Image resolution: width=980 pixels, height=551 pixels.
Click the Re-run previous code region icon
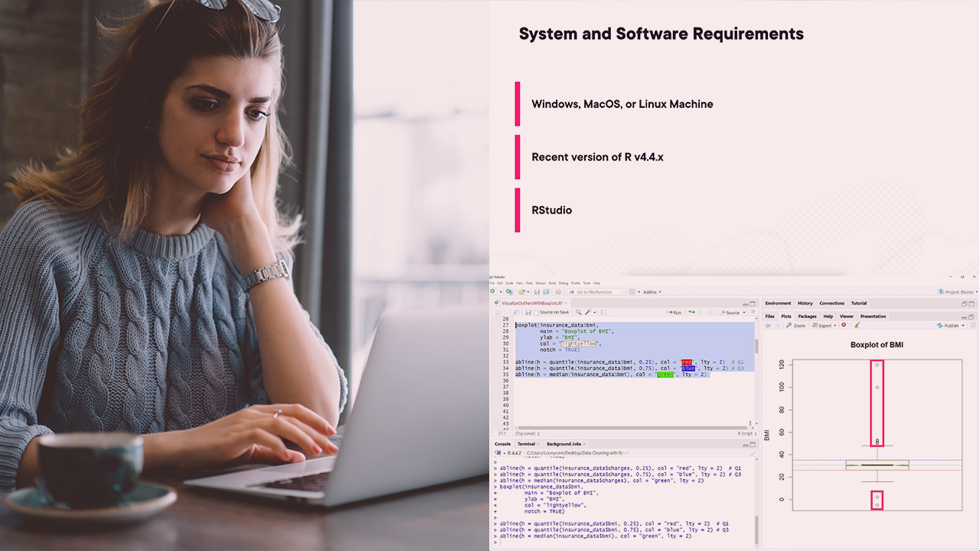click(692, 312)
